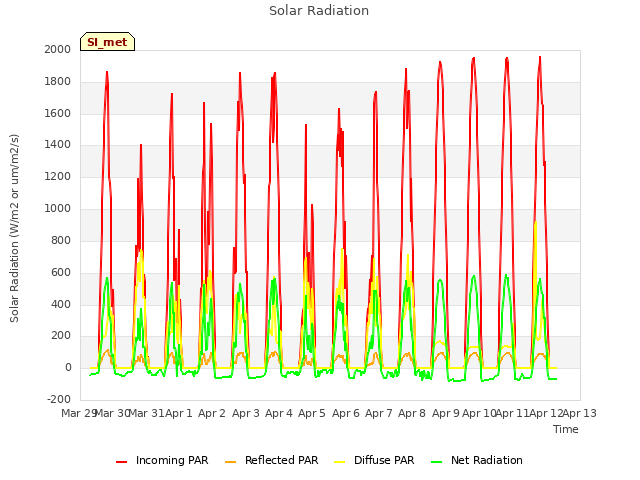Click the Apr 4 x-axis date label

click(x=279, y=413)
